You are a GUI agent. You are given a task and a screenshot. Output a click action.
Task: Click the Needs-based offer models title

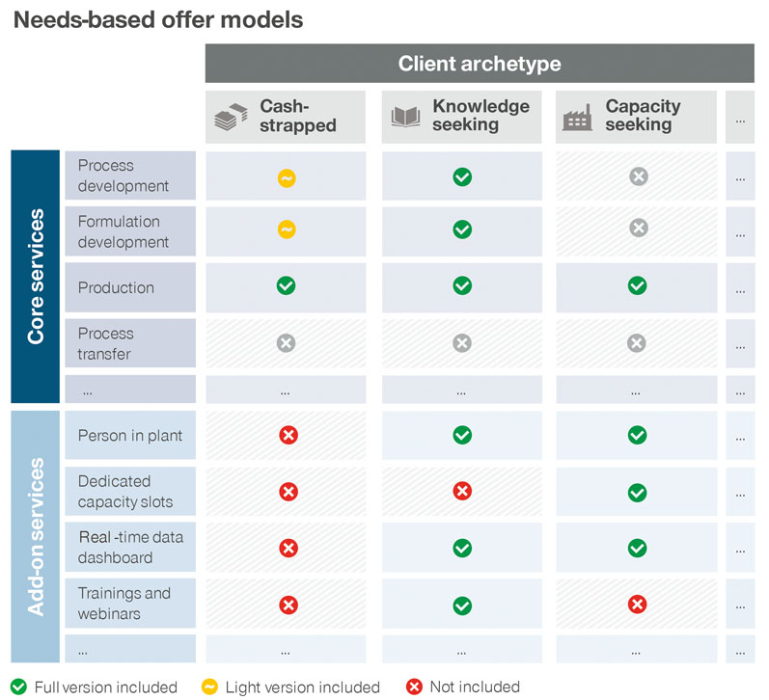click(157, 19)
